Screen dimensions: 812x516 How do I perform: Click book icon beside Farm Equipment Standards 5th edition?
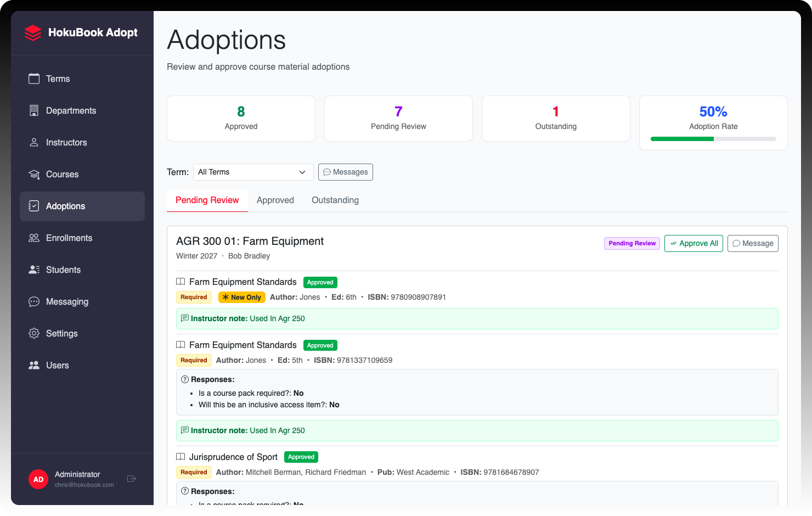tap(181, 345)
